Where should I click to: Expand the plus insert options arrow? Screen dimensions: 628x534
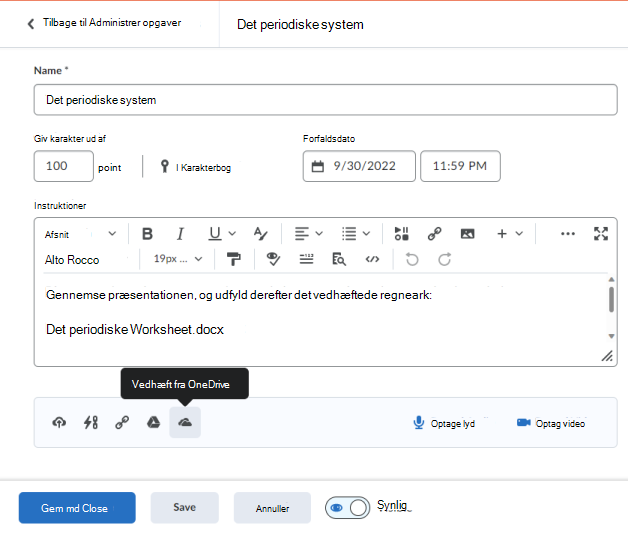[x=519, y=234]
